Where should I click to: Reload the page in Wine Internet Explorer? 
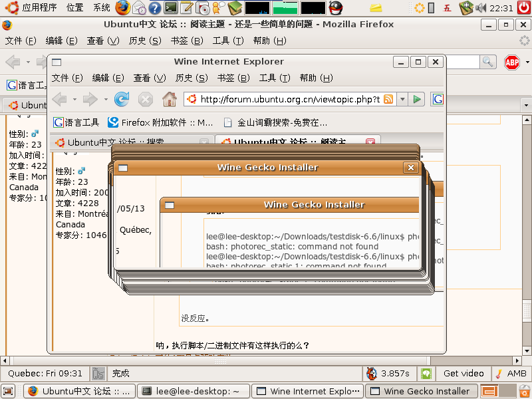click(x=122, y=99)
